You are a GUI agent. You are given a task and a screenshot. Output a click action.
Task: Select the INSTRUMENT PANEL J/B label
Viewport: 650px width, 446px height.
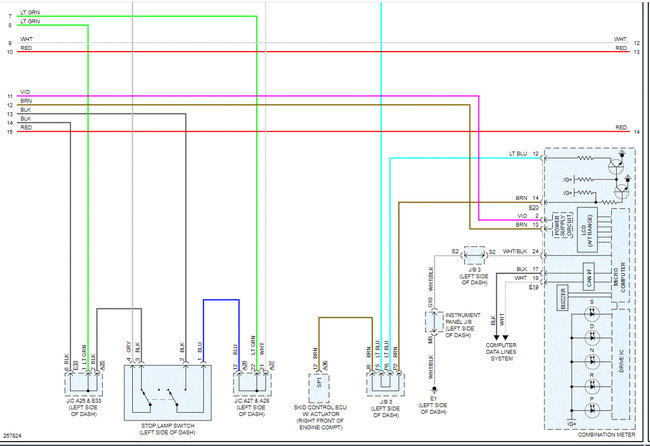point(463,325)
